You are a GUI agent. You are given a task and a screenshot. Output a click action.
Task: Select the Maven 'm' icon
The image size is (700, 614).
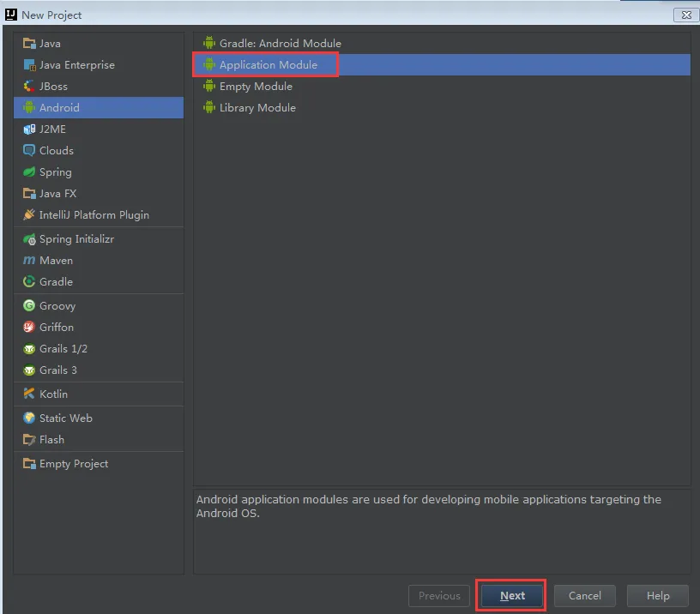click(29, 260)
